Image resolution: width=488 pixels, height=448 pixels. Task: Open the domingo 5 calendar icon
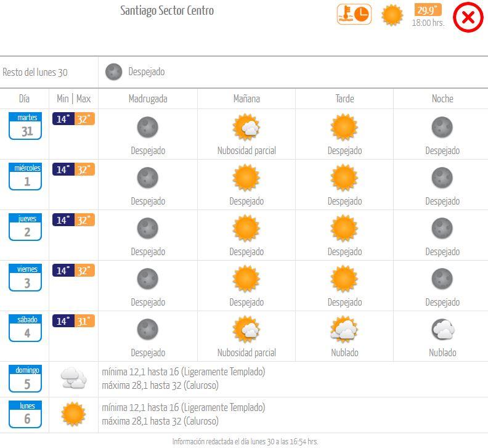[x=25, y=378]
